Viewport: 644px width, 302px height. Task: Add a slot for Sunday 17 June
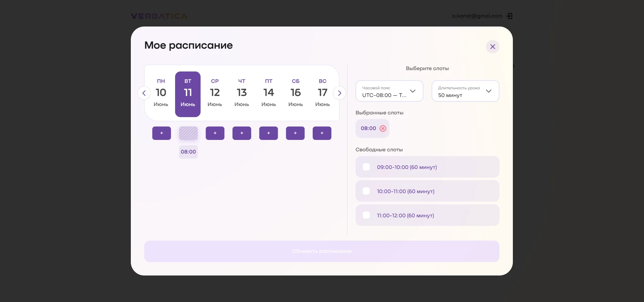pos(322,133)
